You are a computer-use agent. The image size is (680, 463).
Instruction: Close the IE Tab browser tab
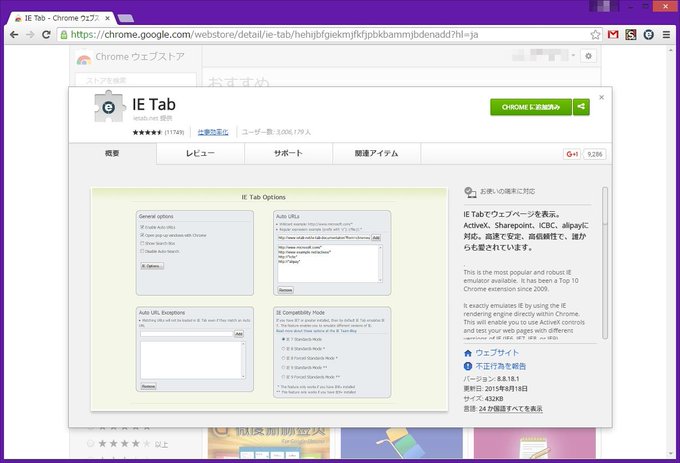(108, 18)
